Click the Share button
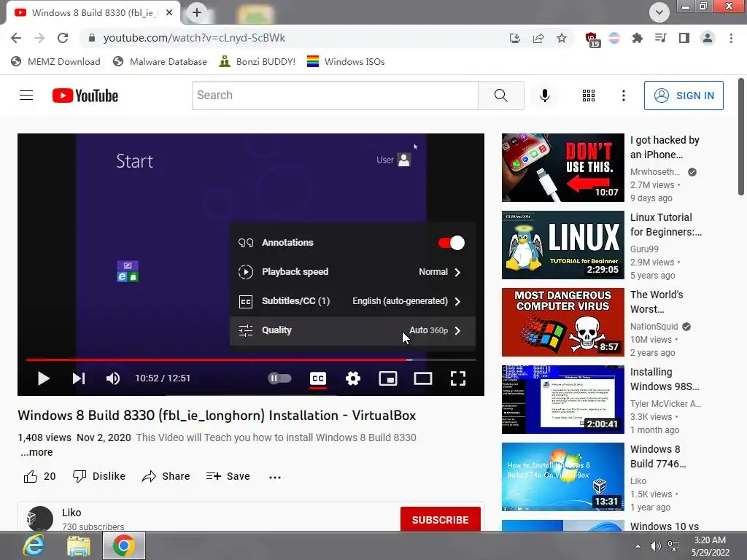 (x=166, y=476)
